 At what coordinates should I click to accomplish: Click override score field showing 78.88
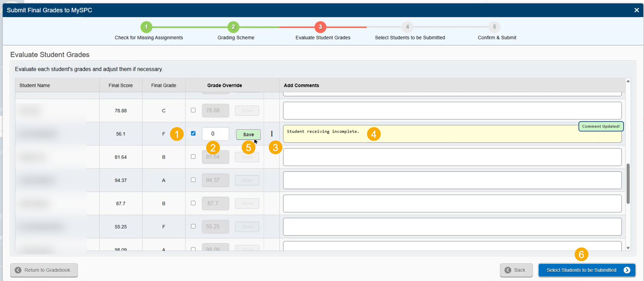coord(215,110)
